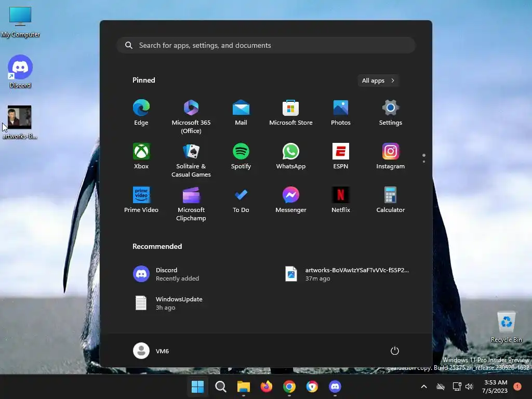Launch the To Do app
The height and width of the screenshot is (399, 532).
[241, 200]
